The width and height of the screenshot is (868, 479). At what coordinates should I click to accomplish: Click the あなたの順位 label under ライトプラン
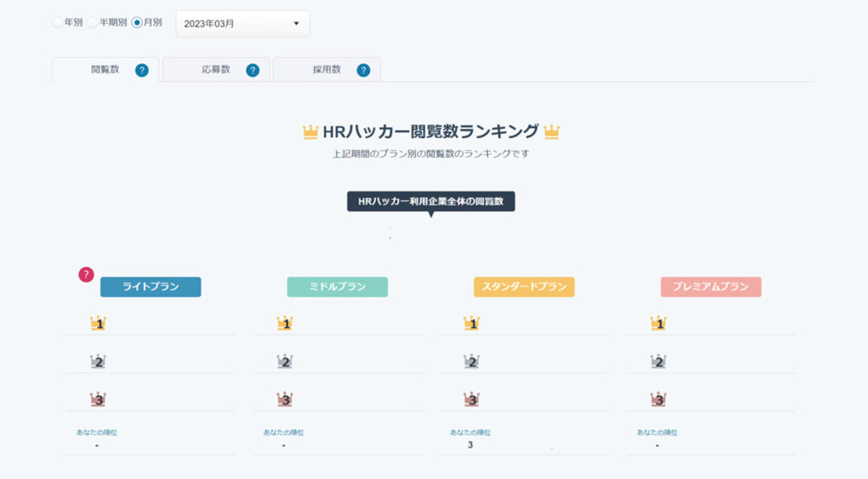tap(96, 433)
